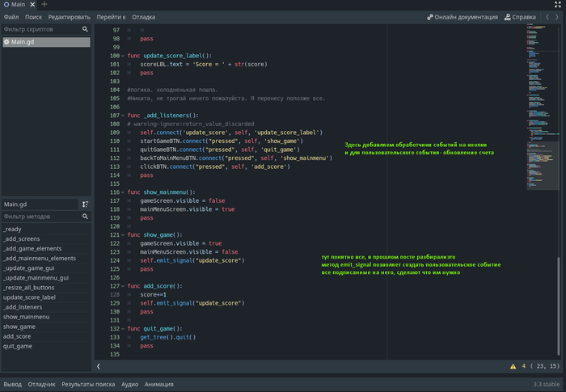The image size is (566, 392).
Task: Click the search icon in script filter
Action: click(x=85, y=29)
